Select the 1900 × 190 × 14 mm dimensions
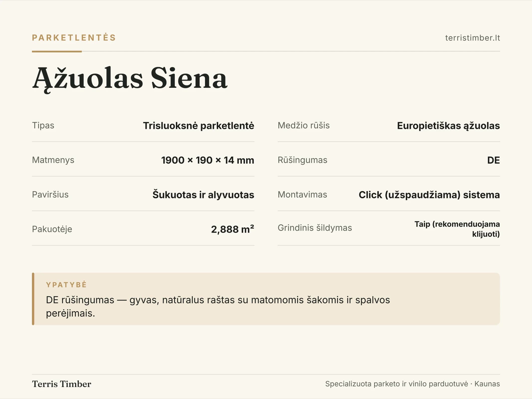The image size is (532, 399). 208,160
